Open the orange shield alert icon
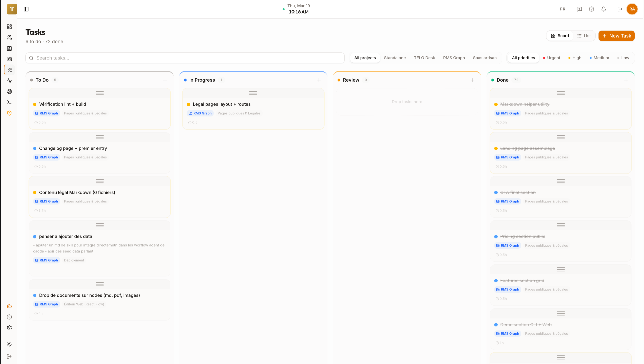Screen dimensions: 644x364 [x=9, y=113]
